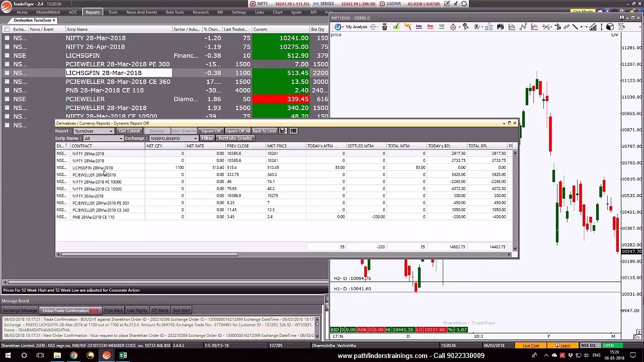Click the Entry marker chart tool
Viewport: 644px width, 362px height.
point(419,27)
